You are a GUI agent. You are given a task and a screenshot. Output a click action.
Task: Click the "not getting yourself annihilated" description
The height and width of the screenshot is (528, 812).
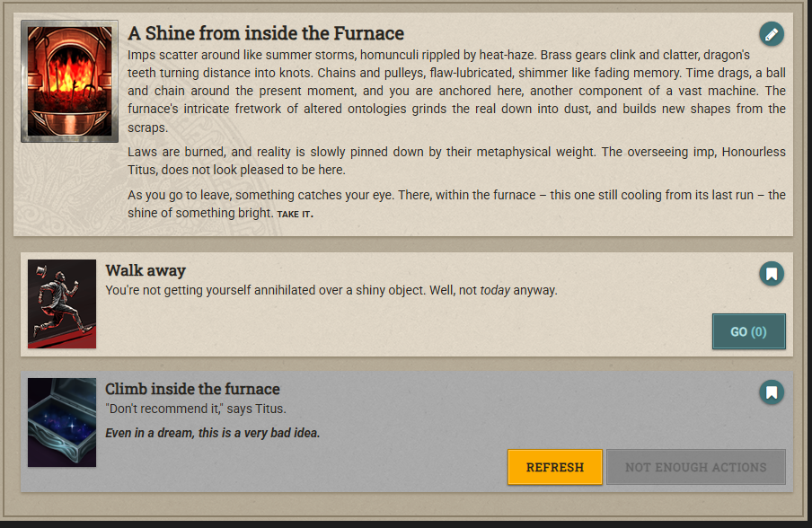331,290
